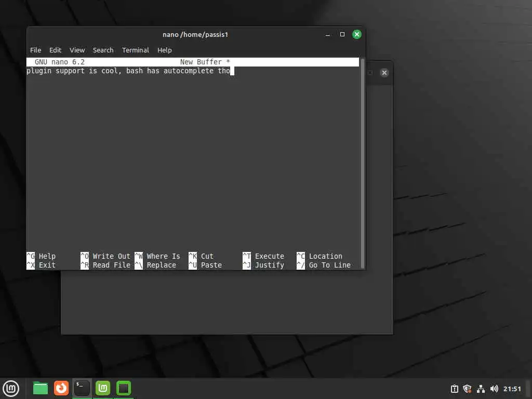Open the View menu
Screen dimensions: 532x399
77,50
